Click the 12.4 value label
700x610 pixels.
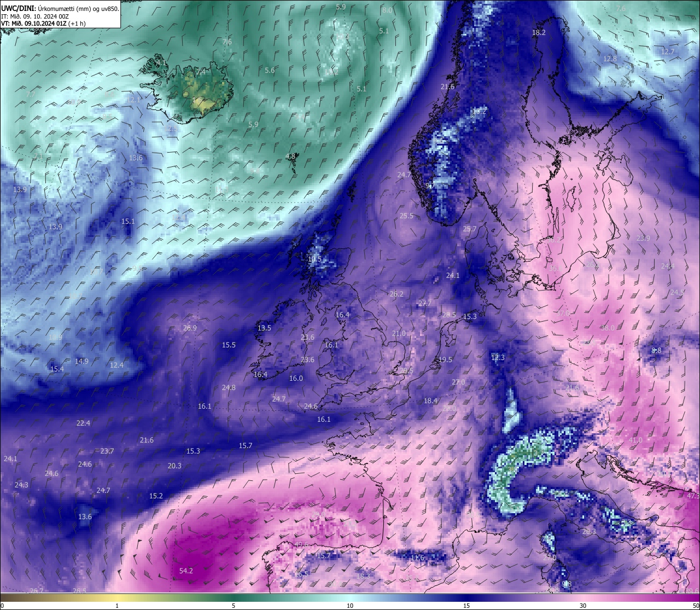[x=116, y=365]
